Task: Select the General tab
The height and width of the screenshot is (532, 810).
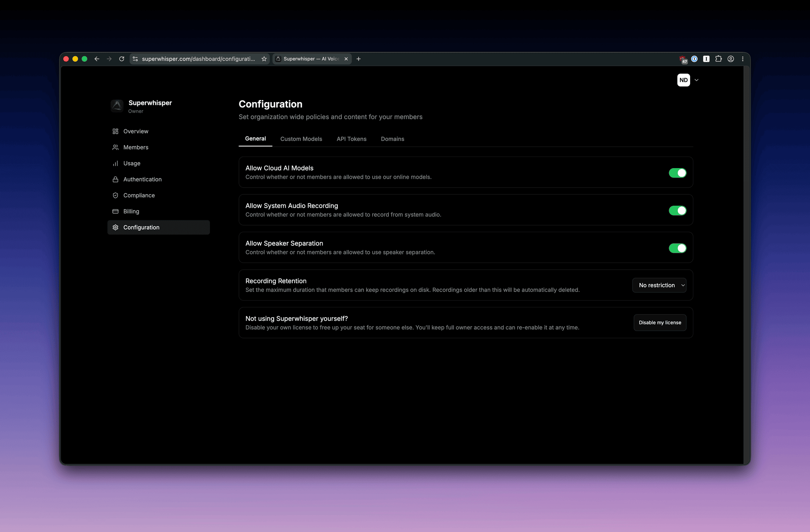Action: 255,139
